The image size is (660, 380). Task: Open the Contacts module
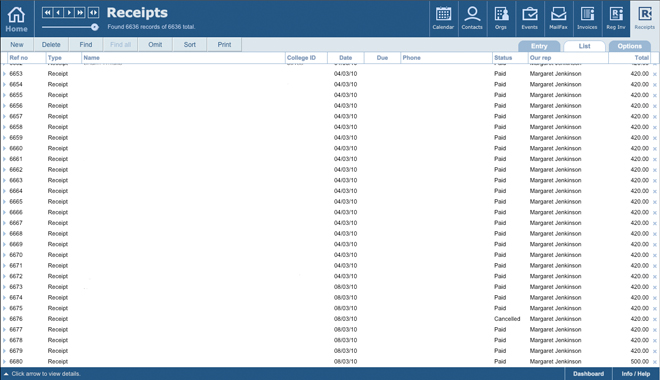coord(472,18)
